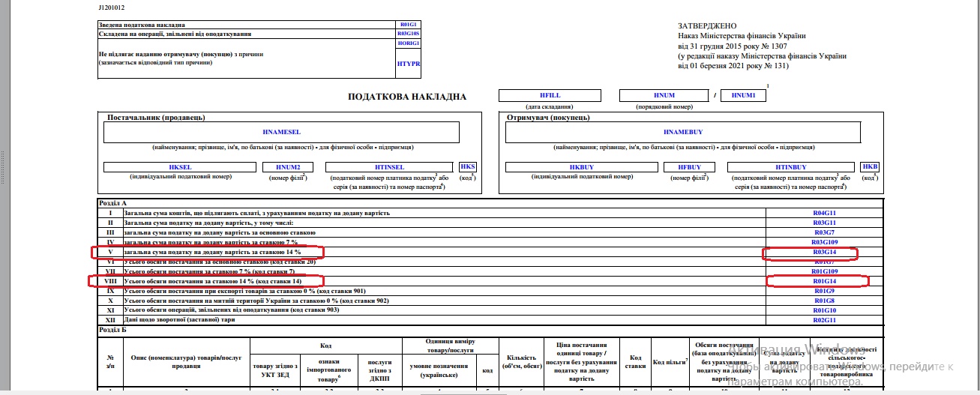
Task: Click the dotted panel handle on the left edge
Action: [3, 165]
